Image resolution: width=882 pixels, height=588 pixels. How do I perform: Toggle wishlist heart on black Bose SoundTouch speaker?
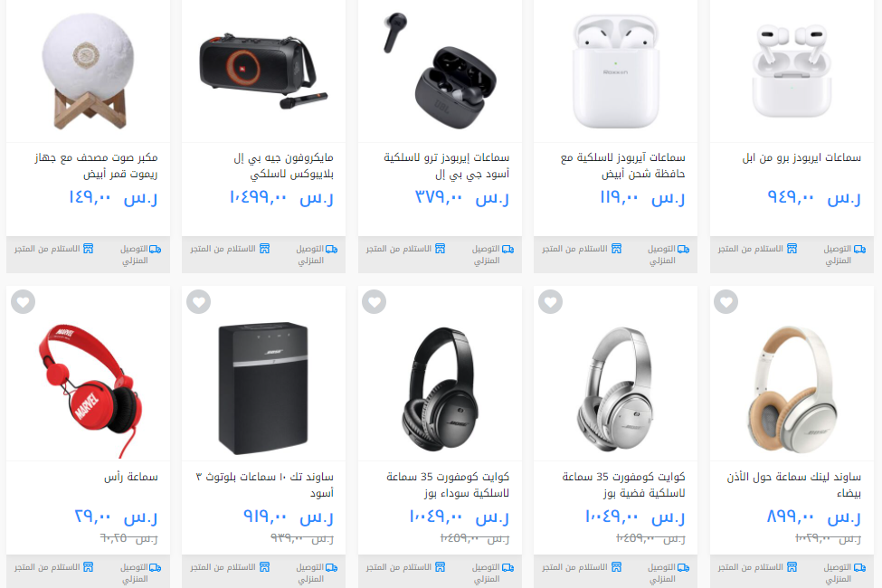pyautogui.click(x=198, y=302)
